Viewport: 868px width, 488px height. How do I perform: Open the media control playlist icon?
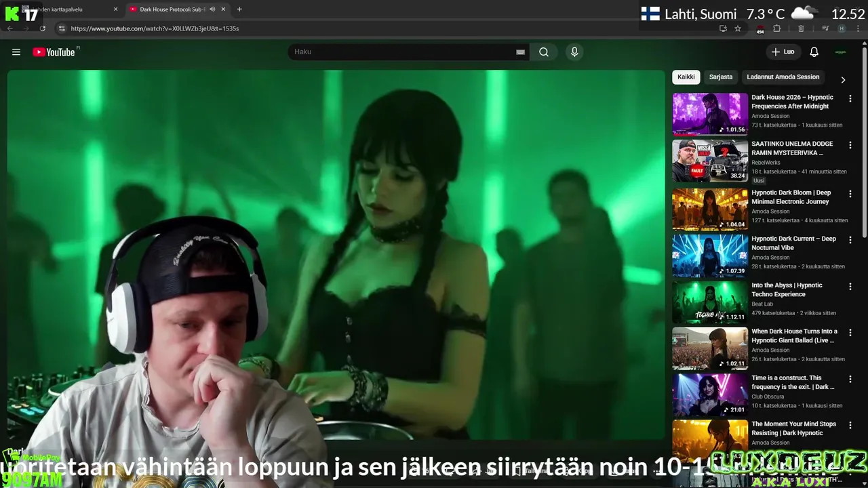pyautogui.click(x=825, y=28)
